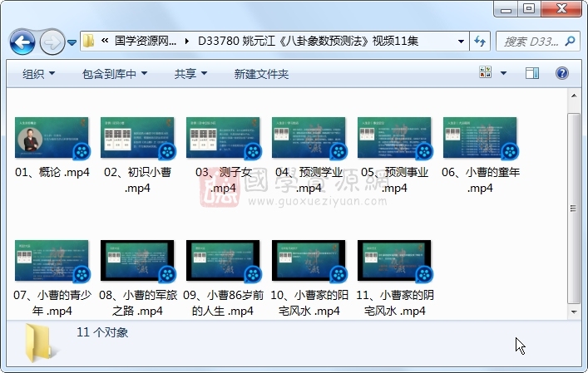Click file name 10、小曹家的阳宅风水 .mp4
This screenshot has height=373, width=588.
pos(309,303)
